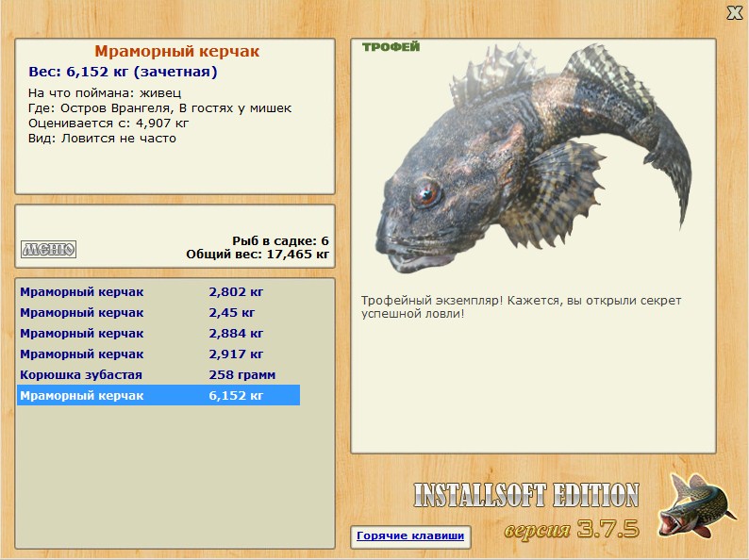Click the INSTALLSOFT EDITION logo text

525,495
